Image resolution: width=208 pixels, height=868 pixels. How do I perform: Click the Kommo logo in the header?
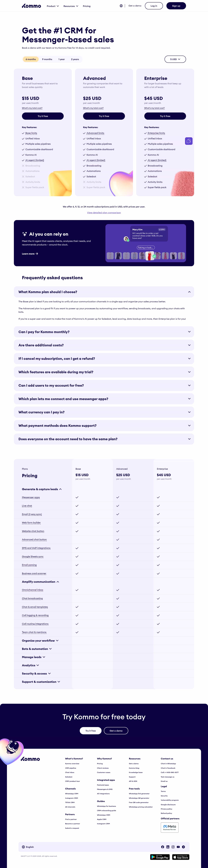[31, 6]
